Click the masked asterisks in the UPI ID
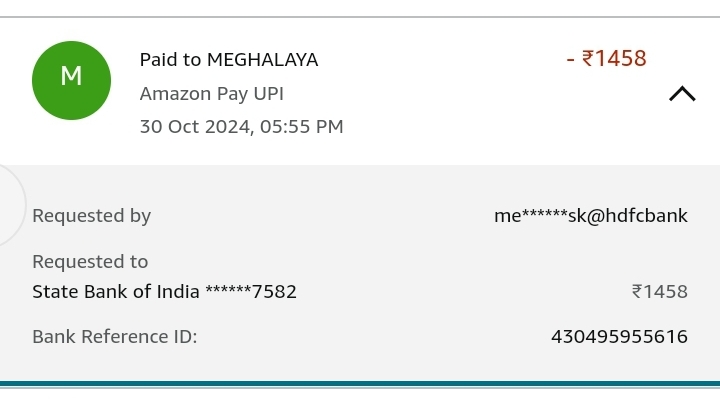The image size is (720, 399). pos(545,214)
